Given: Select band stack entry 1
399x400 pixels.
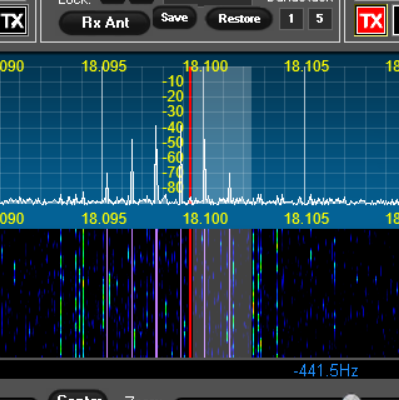Looking at the screenshot, I should 291,19.
